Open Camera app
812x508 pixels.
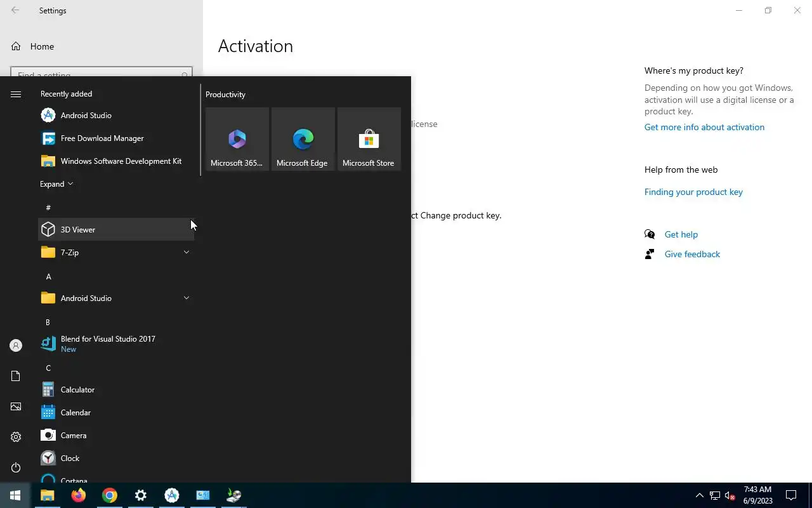click(116, 436)
